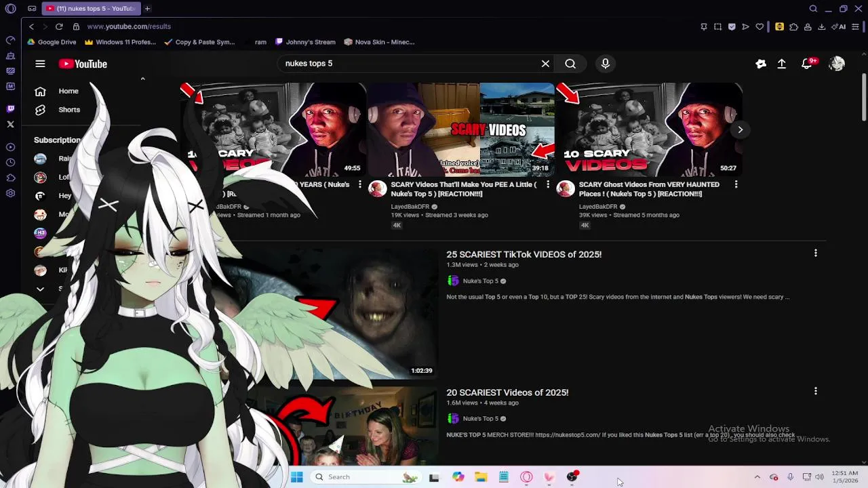Image resolution: width=868 pixels, height=488 pixels.
Task: Add page to bookmarks heart icon
Action: click(759, 26)
